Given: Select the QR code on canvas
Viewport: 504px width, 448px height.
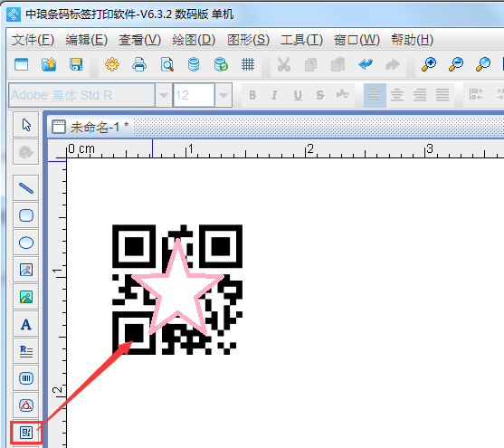Looking at the screenshot, I should tap(177, 290).
